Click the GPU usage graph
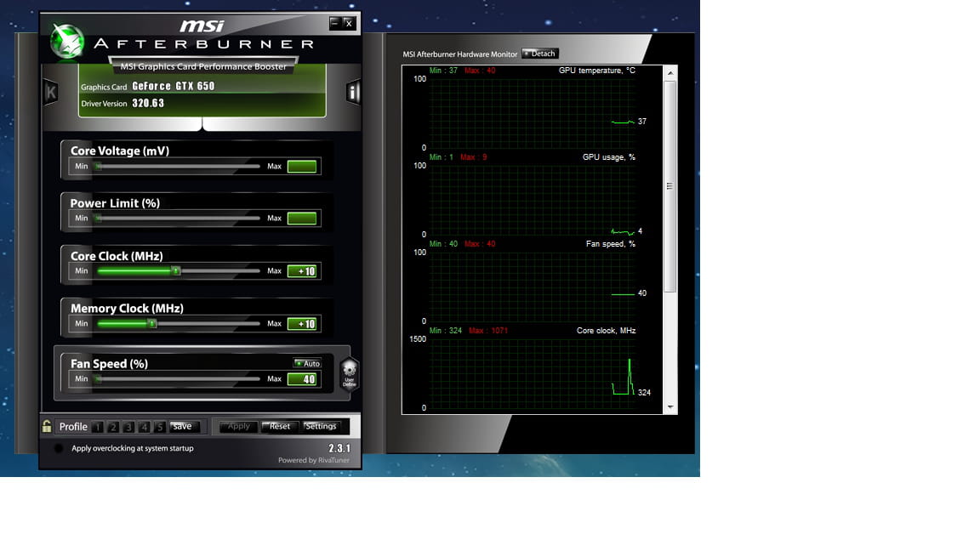 [x=533, y=201]
